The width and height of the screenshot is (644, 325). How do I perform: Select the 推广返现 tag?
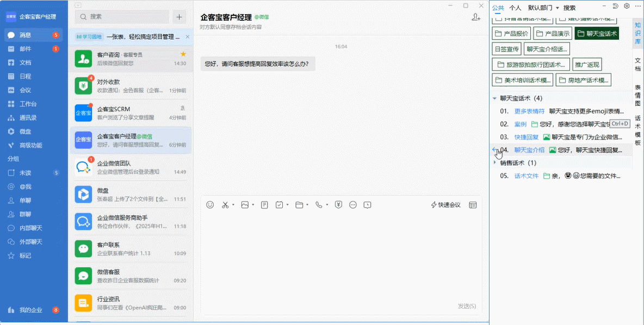click(587, 65)
